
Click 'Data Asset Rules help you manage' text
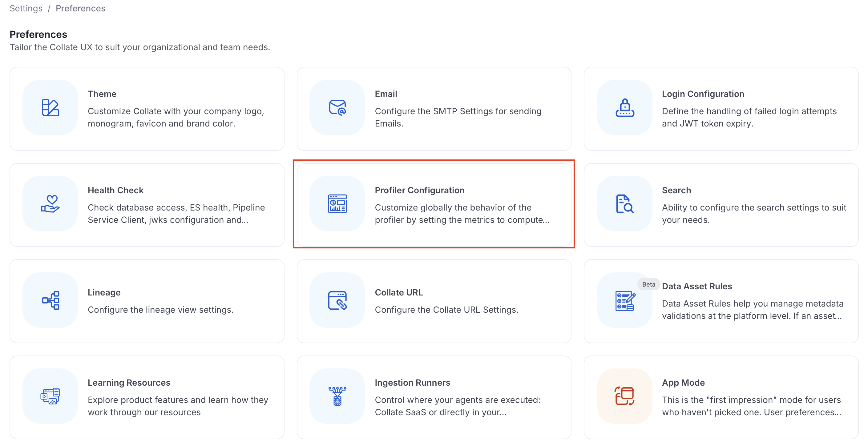click(753, 309)
